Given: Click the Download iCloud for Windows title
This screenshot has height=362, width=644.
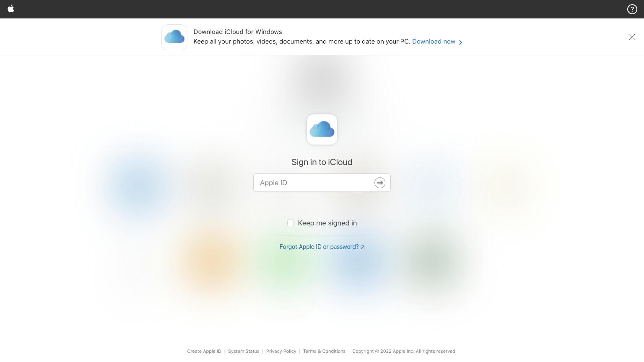Looking at the screenshot, I should click(238, 32).
